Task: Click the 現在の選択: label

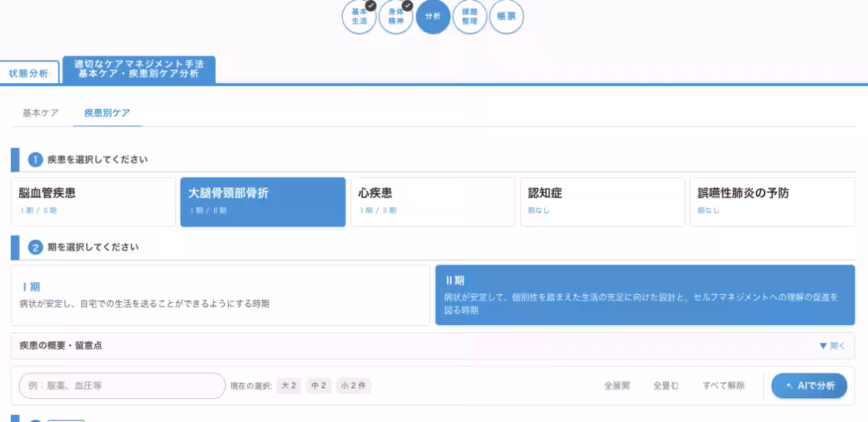Action: click(x=251, y=386)
